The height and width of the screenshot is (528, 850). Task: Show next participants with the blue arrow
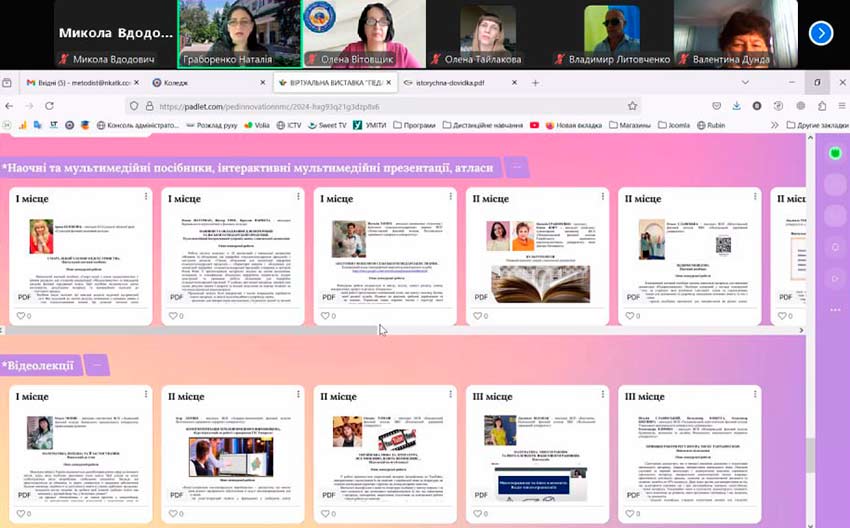pos(820,33)
